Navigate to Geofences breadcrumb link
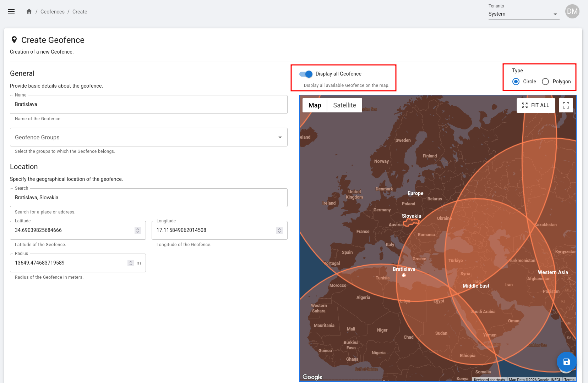This screenshot has height=383, width=588. click(x=53, y=12)
